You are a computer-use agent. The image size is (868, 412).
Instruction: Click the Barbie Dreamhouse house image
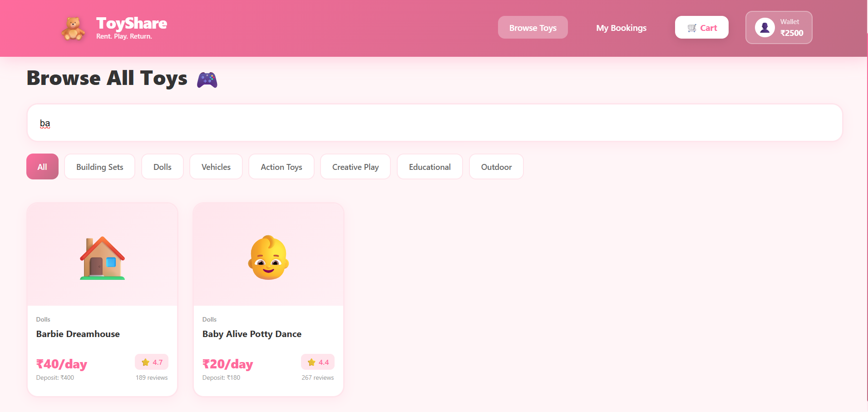102,258
